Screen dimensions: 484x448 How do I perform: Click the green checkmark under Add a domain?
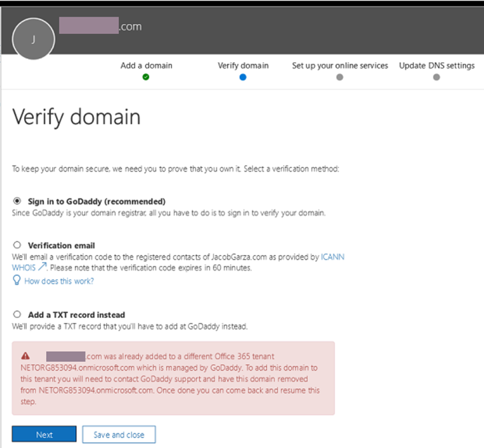tap(146, 77)
